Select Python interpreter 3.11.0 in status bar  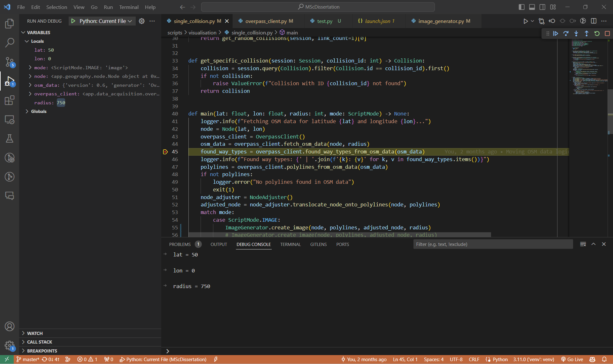(x=534, y=360)
